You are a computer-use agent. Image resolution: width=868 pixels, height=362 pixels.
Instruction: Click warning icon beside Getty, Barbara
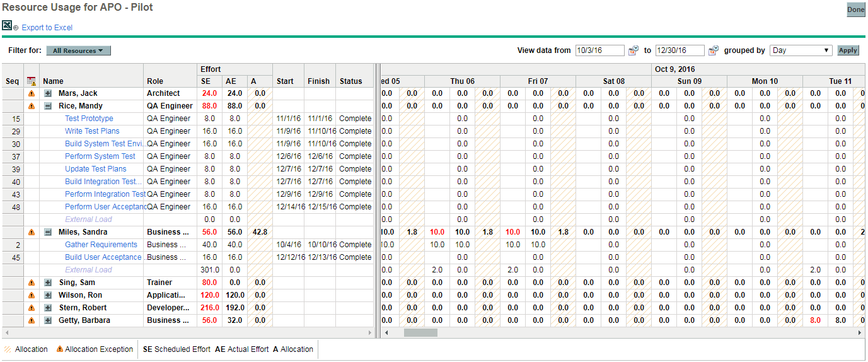32,320
